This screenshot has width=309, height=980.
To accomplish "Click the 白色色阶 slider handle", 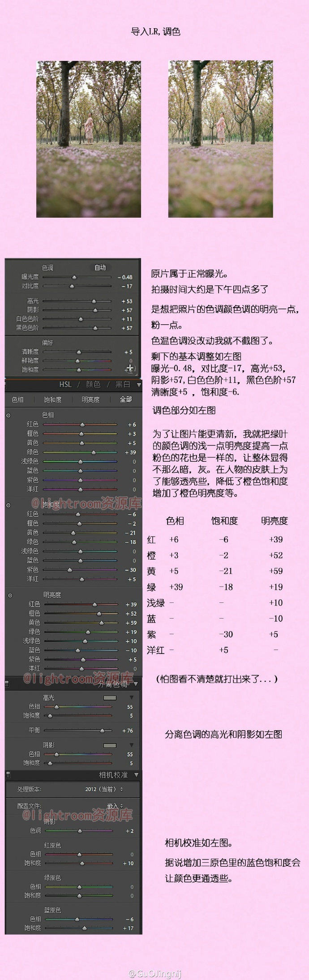I will pyautogui.click(x=81, y=319).
